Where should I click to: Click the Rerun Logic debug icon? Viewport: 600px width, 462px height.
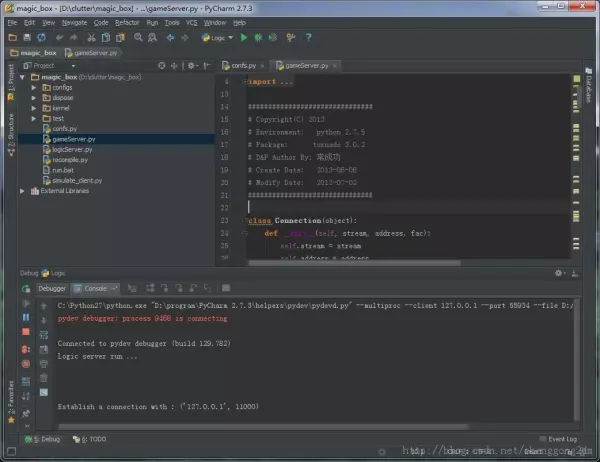[x=26, y=289]
